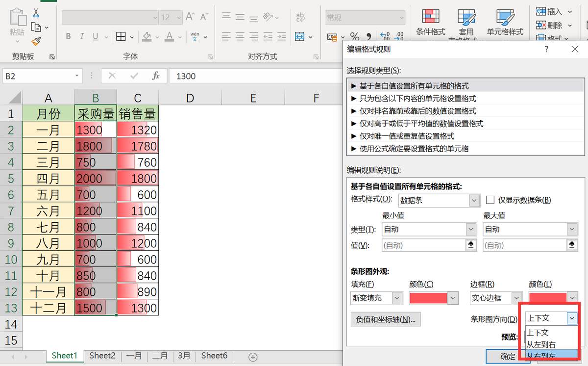Viewport: 588px width, 366px height.
Task: Click the Conditional Formatting (条件格式) icon
Action: 430,17
